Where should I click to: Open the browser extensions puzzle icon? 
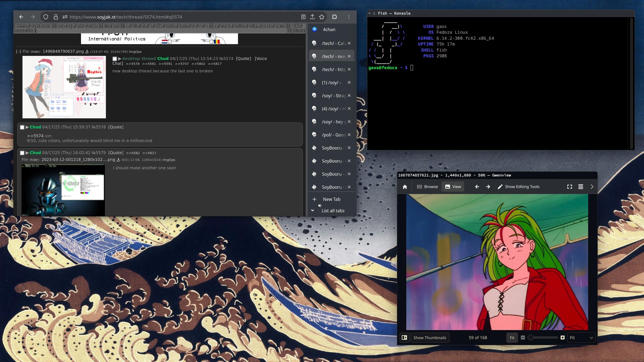334,17
